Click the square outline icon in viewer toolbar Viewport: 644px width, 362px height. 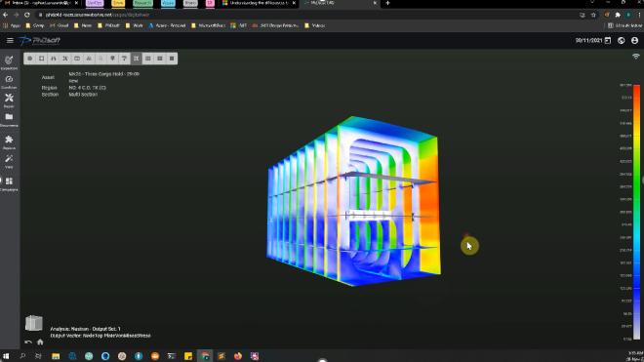click(x=42, y=59)
